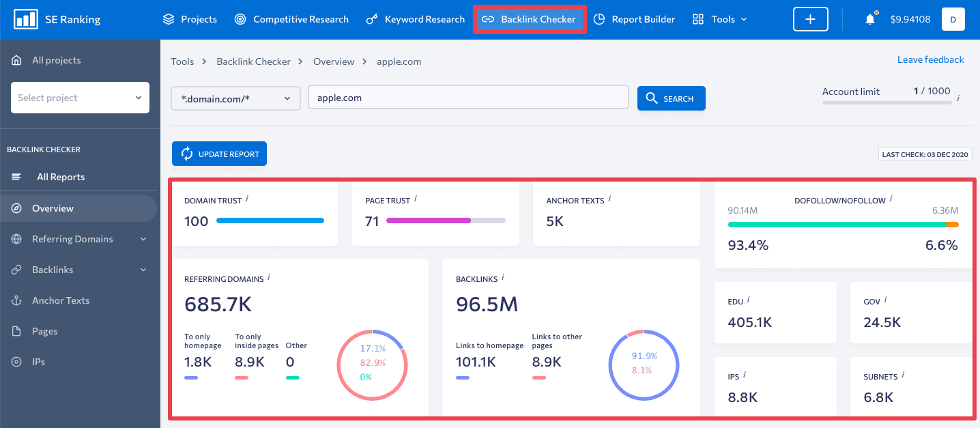Open the Leave feedback link
This screenshot has height=428, width=980.
[931, 59]
